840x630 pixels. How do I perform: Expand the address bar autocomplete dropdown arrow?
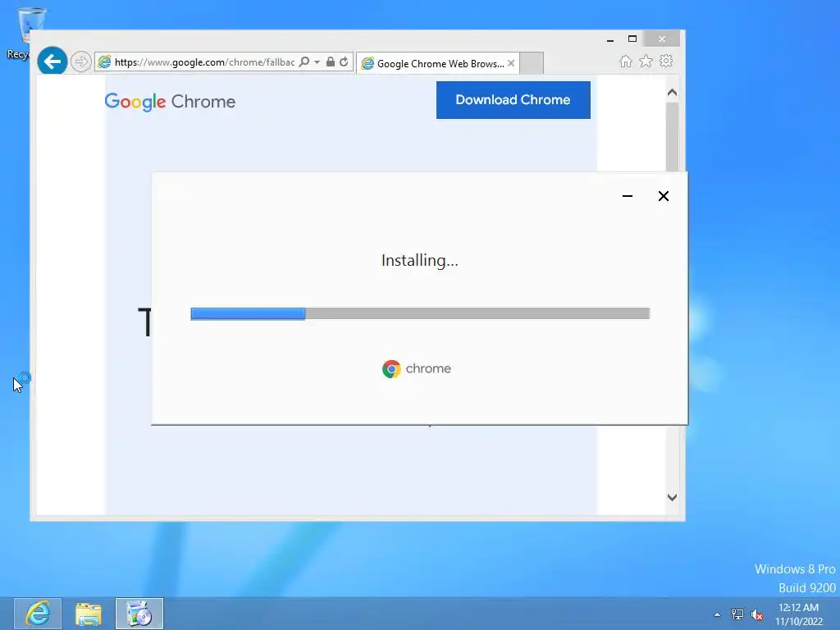(x=317, y=62)
